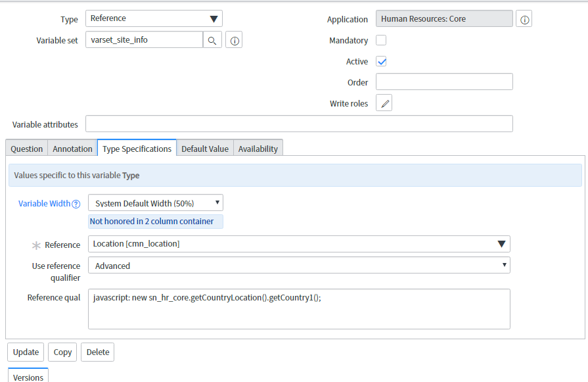Open Use reference qualifier dropdown set to Advanced

pyautogui.click(x=299, y=266)
